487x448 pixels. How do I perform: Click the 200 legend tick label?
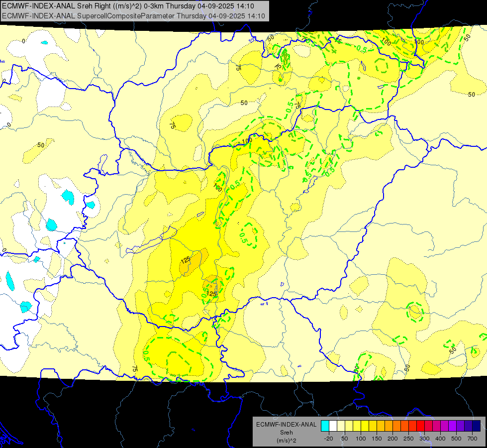click(x=392, y=439)
